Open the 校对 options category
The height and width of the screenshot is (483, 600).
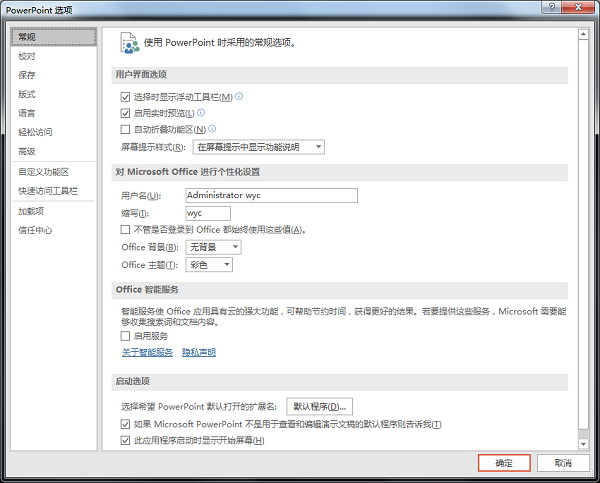54,56
